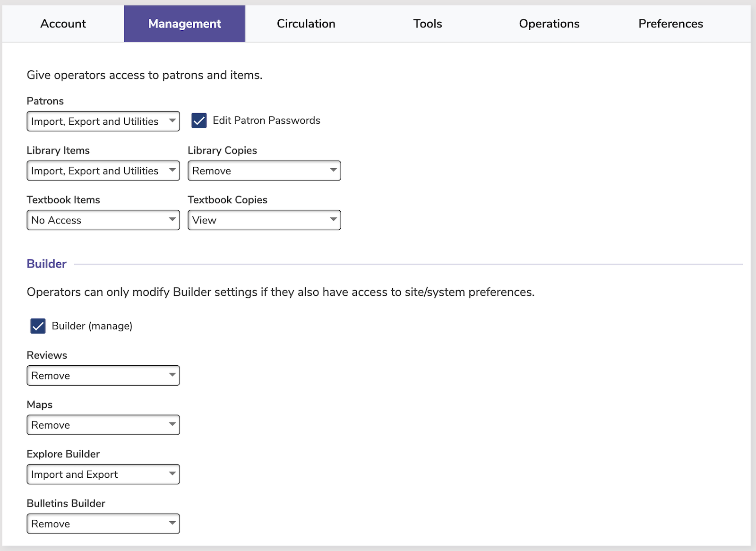Click the active Management tab
This screenshot has height=551, width=756.
tap(184, 24)
